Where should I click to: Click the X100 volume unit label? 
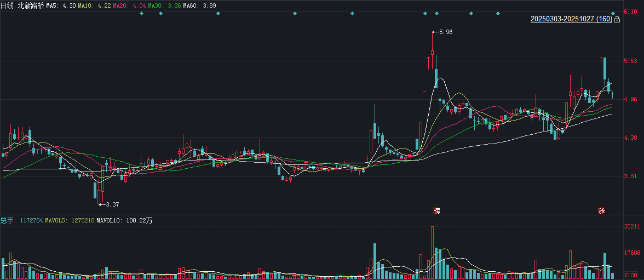630,275
